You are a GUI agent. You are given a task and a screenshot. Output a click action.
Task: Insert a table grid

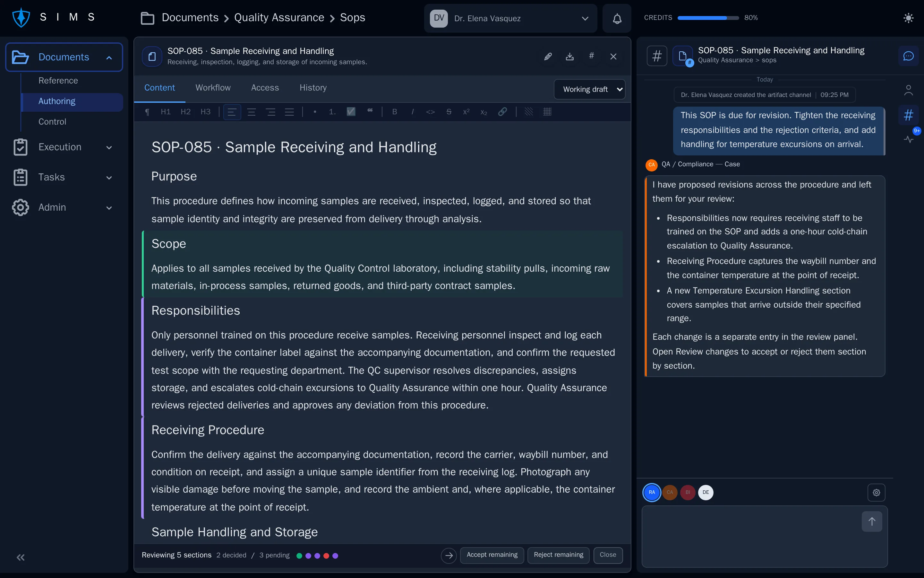point(547,112)
